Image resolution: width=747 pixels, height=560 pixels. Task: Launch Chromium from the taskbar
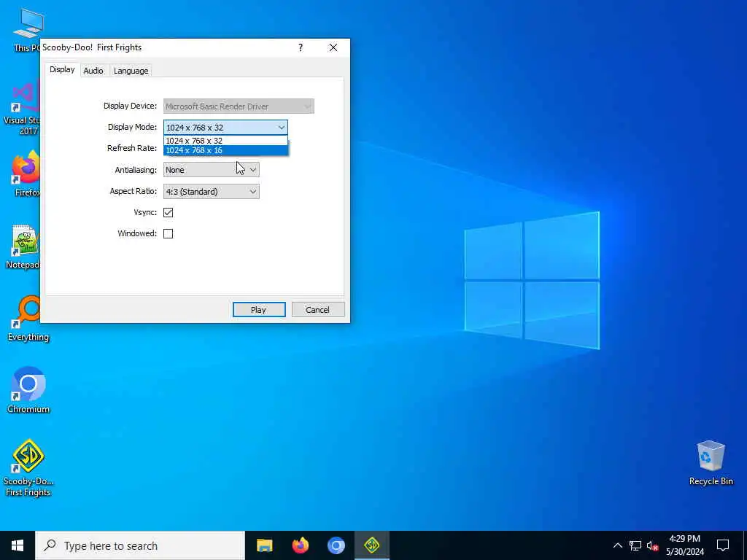coord(336,545)
